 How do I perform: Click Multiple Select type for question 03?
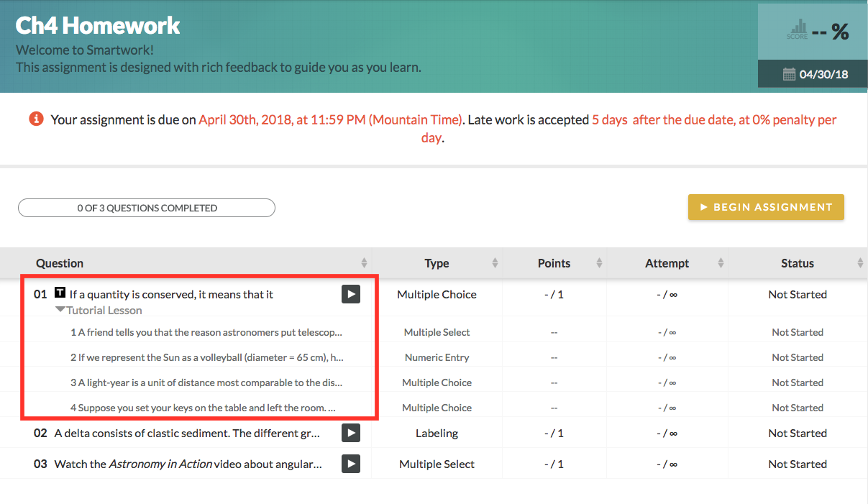coord(437,464)
